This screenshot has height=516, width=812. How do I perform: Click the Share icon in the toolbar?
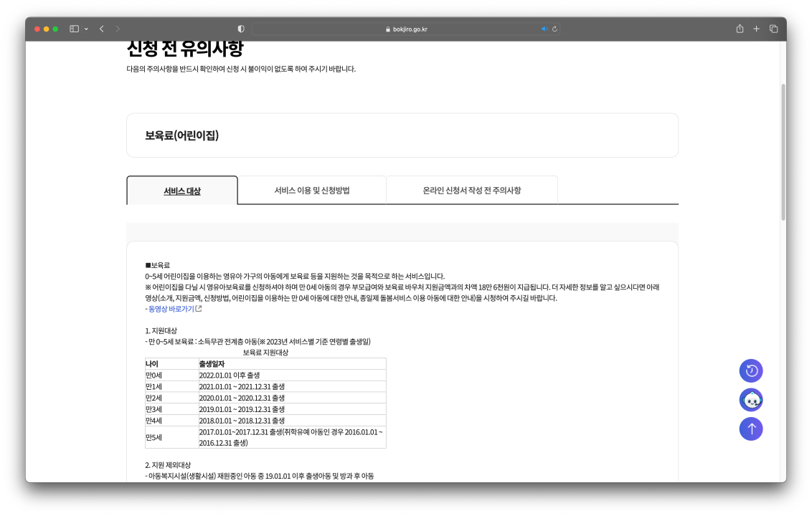[x=739, y=29]
